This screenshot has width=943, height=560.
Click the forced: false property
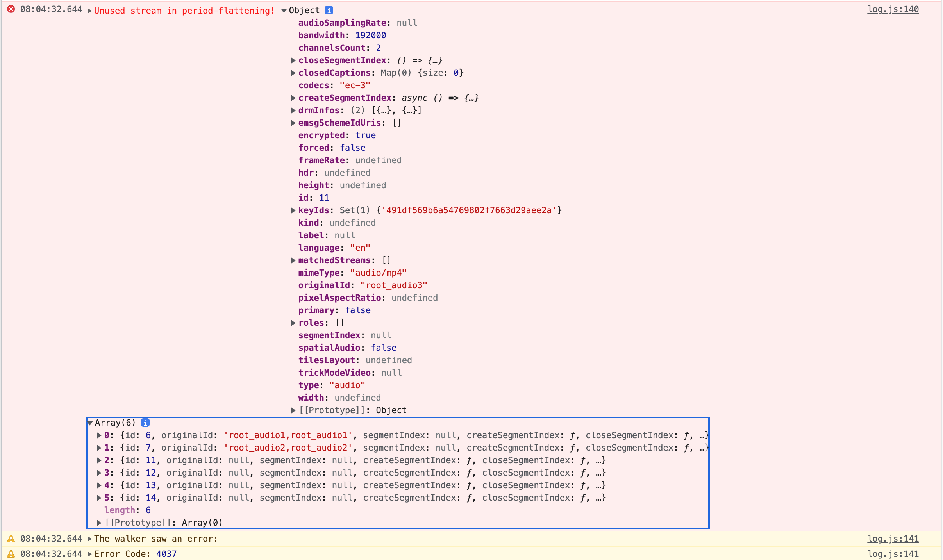332,148
